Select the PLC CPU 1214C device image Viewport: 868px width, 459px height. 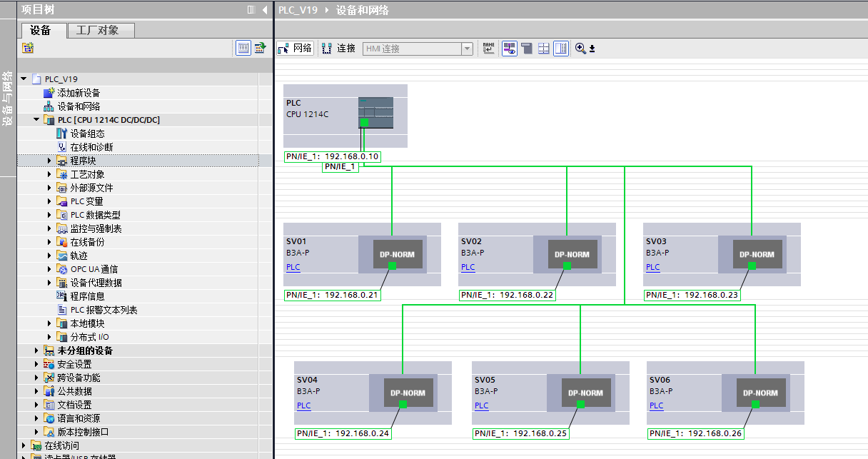375,113
